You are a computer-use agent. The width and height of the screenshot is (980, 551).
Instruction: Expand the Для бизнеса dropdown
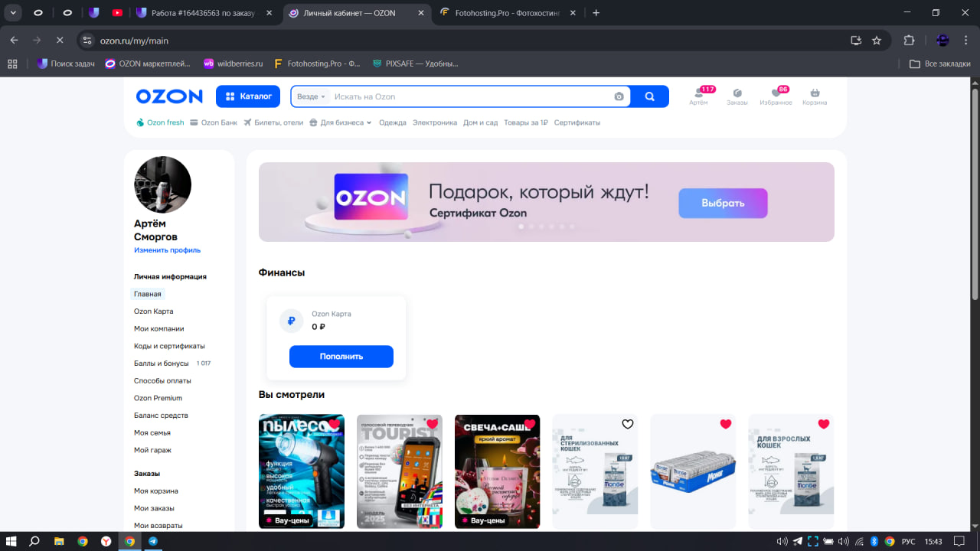click(341, 122)
